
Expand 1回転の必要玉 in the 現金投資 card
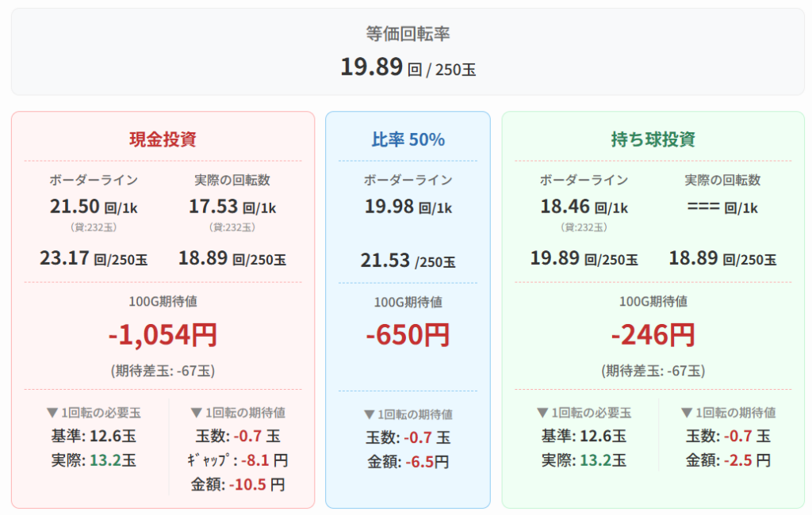[94, 413]
